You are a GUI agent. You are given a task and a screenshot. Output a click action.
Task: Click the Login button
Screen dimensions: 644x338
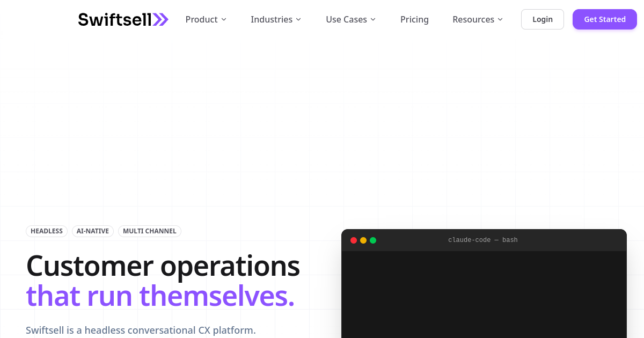(543, 19)
